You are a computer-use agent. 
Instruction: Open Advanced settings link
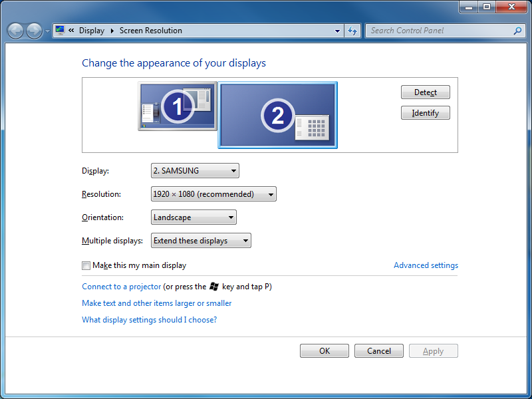[x=426, y=265]
